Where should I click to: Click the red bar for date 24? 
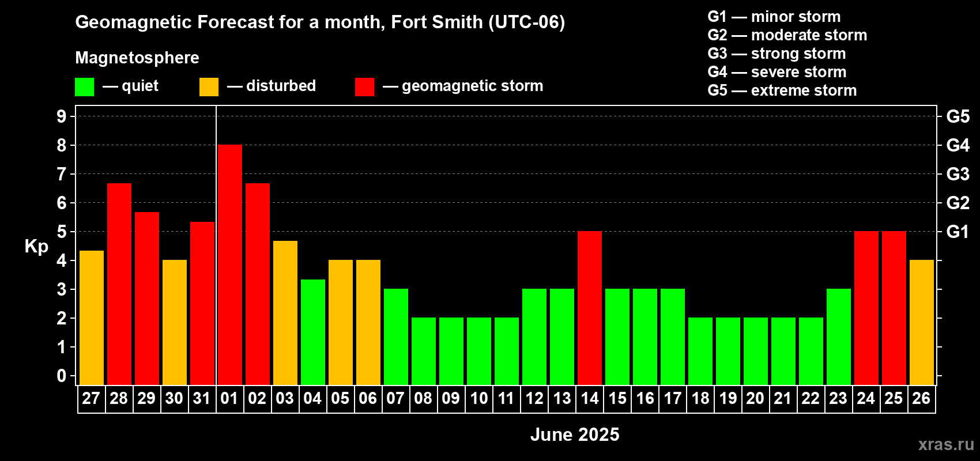(866, 308)
